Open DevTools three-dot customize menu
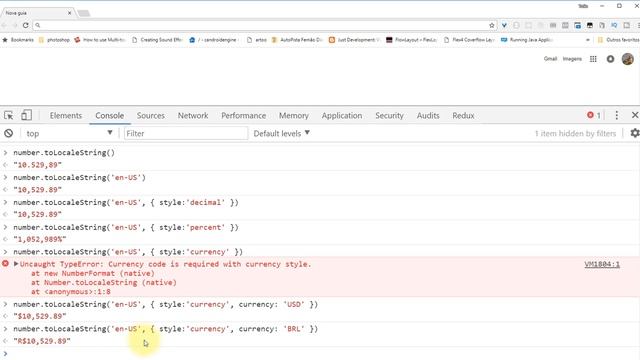The height and width of the screenshot is (360, 640). pos(616,116)
